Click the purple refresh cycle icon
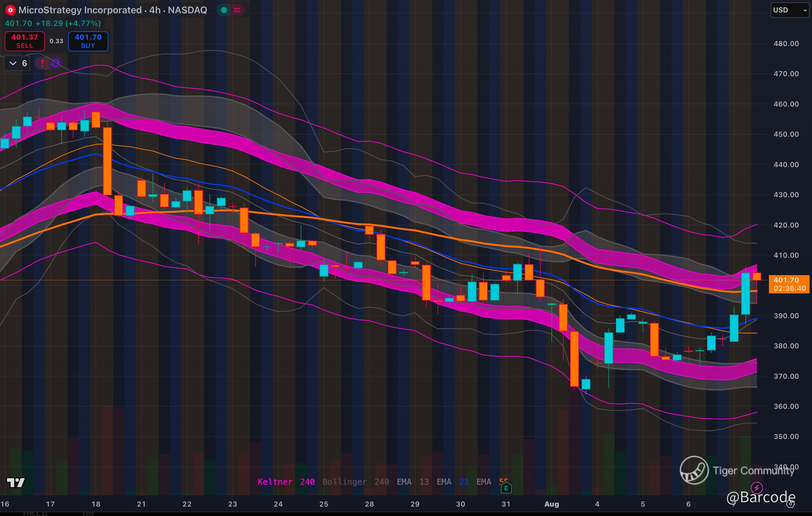812x516 pixels. [55, 63]
